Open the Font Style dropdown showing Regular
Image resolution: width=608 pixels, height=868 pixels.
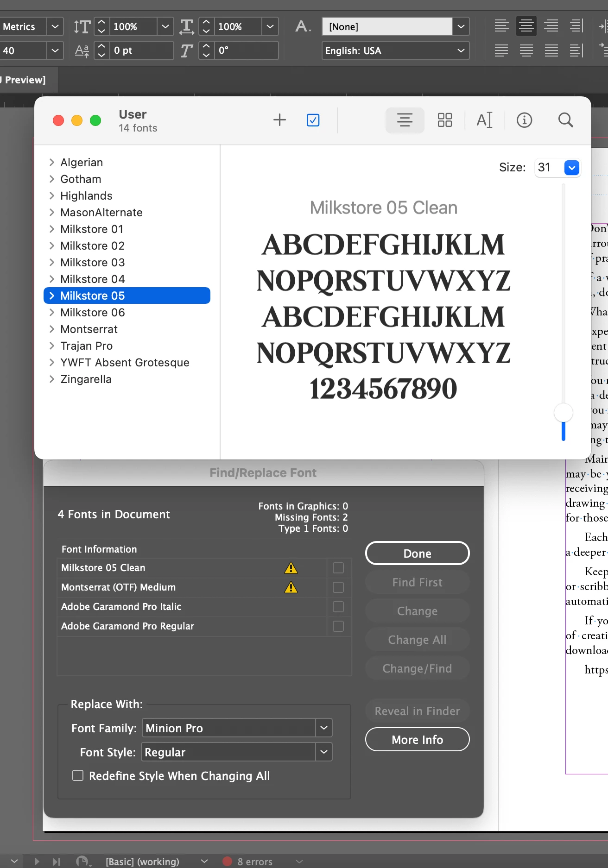[324, 752]
